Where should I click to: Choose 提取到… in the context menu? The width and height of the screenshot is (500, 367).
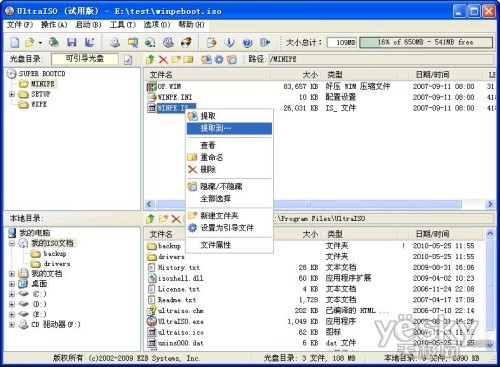(229, 128)
